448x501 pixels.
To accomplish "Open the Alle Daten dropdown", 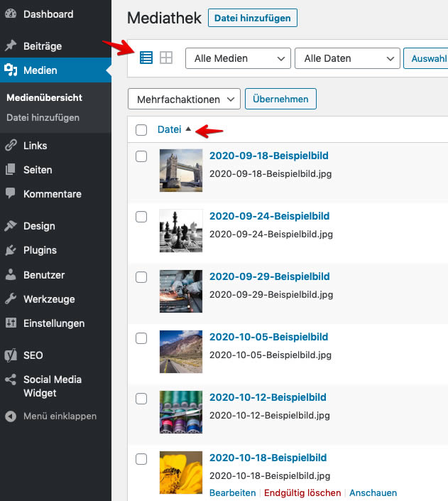I will point(347,58).
